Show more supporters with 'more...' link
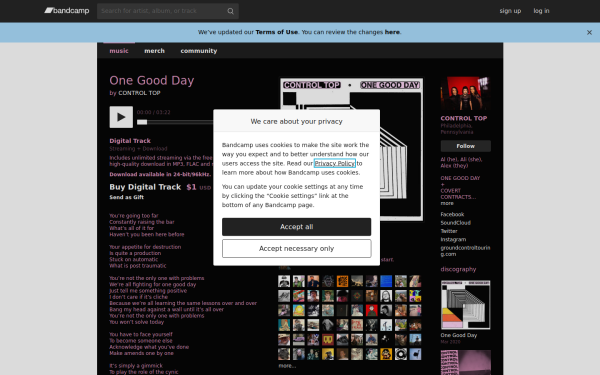This screenshot has width=600, height=375. [x=287, y=366]
